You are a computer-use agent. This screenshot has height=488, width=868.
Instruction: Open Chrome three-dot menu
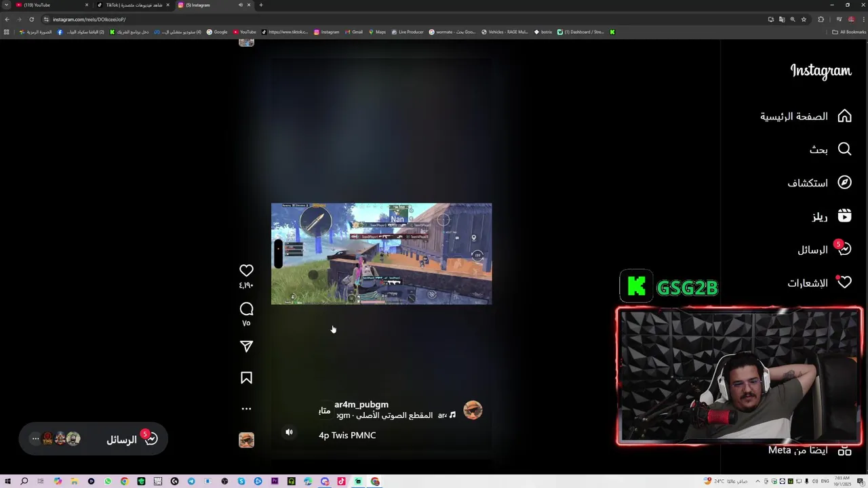coord(864,20)
